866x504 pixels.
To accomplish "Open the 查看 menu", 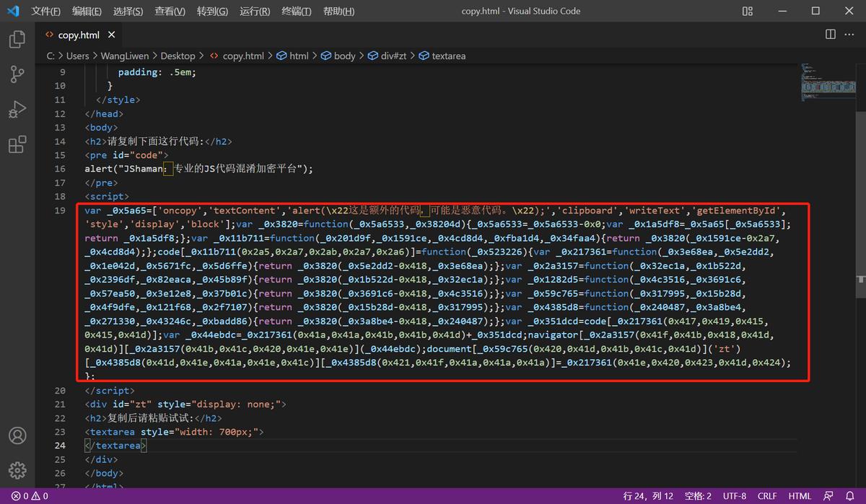I will pyautogui.click(x=169, y=11).
